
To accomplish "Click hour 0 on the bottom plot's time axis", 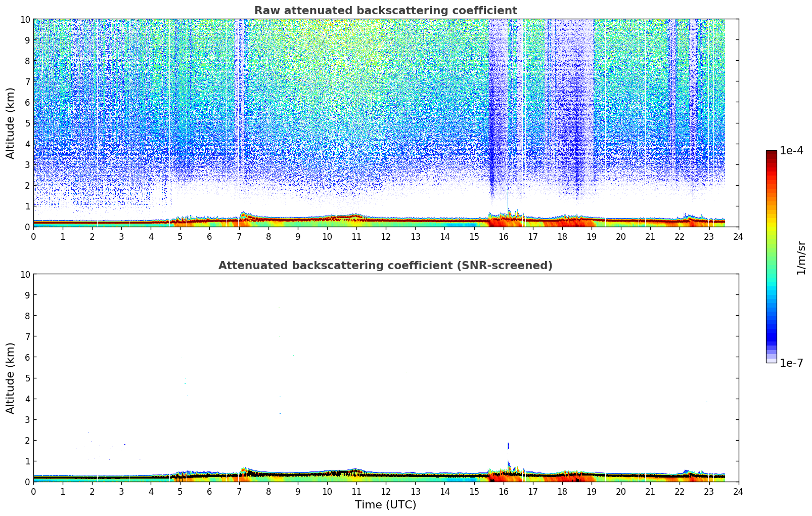I will pyautogui.click(x=33, y=491).
